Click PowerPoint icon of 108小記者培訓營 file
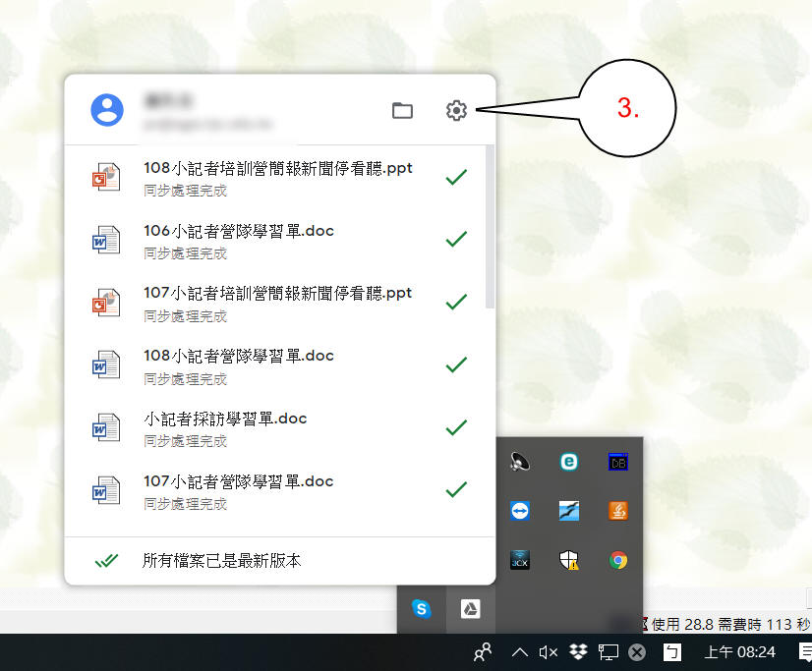This screenshot has width=812, height=671. point(106,177)
